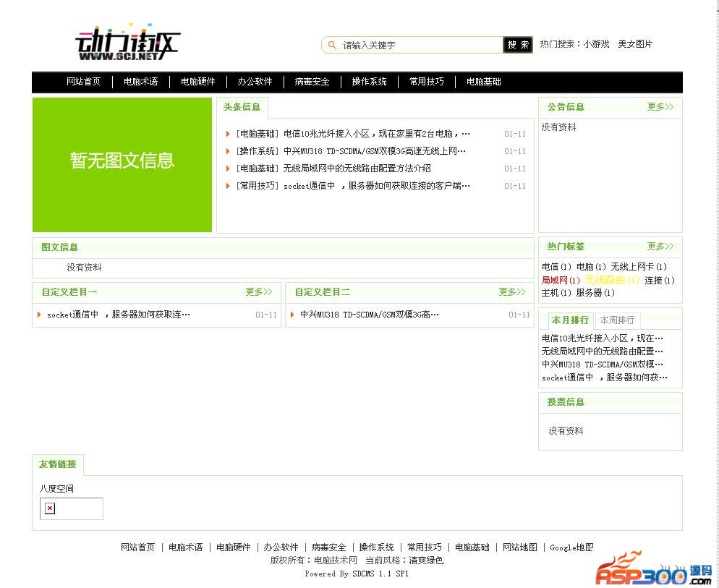Open headline socket通信中 in 头条信息 list
The width and height of the screenshot is (719, 588).
click(376, 186)
